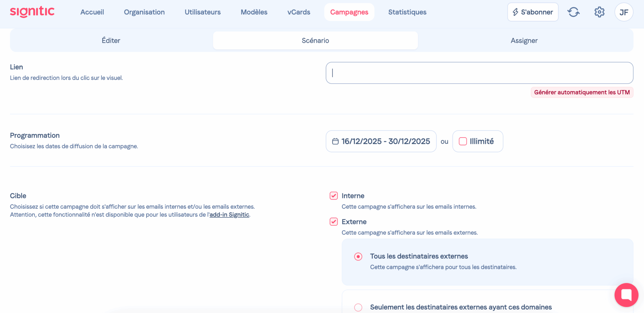Go to the Modèles page

pos(254,12)
